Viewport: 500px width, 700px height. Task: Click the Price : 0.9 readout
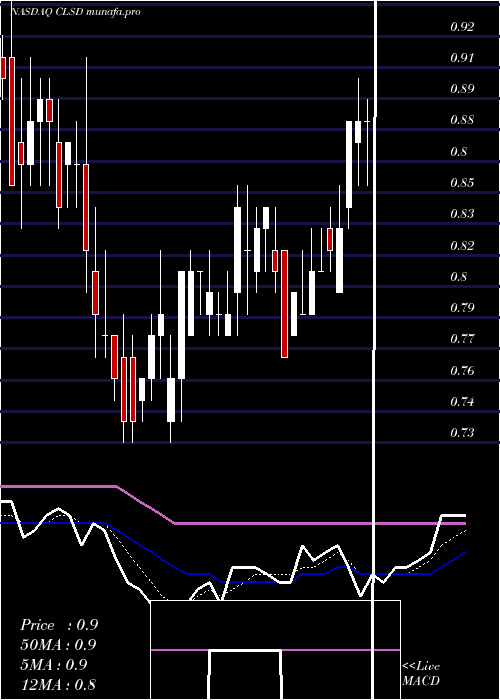click(x=59, y=625)
